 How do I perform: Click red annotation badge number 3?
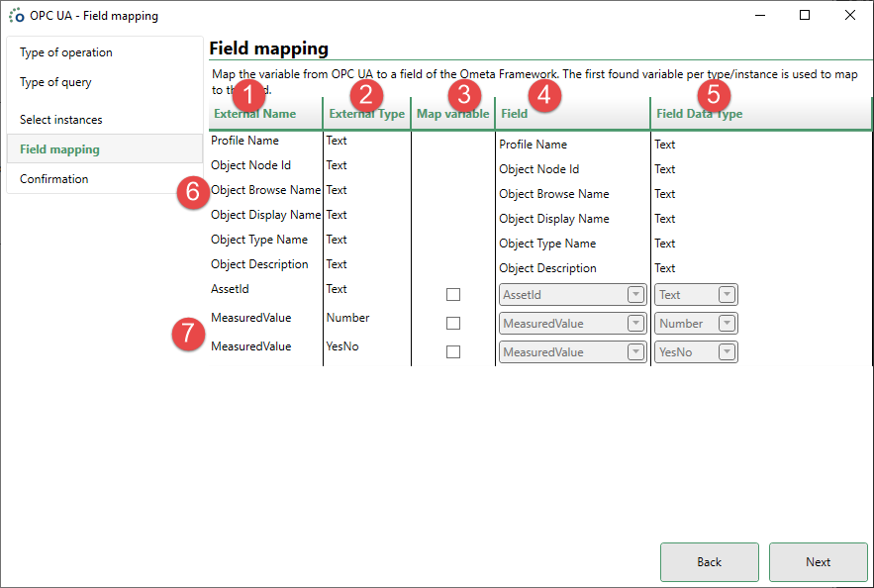[462, 95]
